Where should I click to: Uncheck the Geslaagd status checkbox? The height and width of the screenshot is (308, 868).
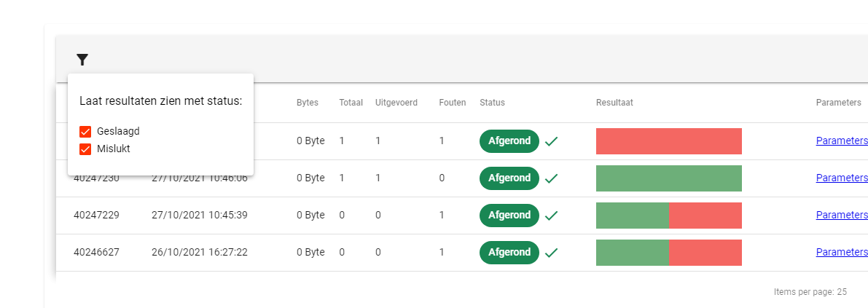point(85,132)
